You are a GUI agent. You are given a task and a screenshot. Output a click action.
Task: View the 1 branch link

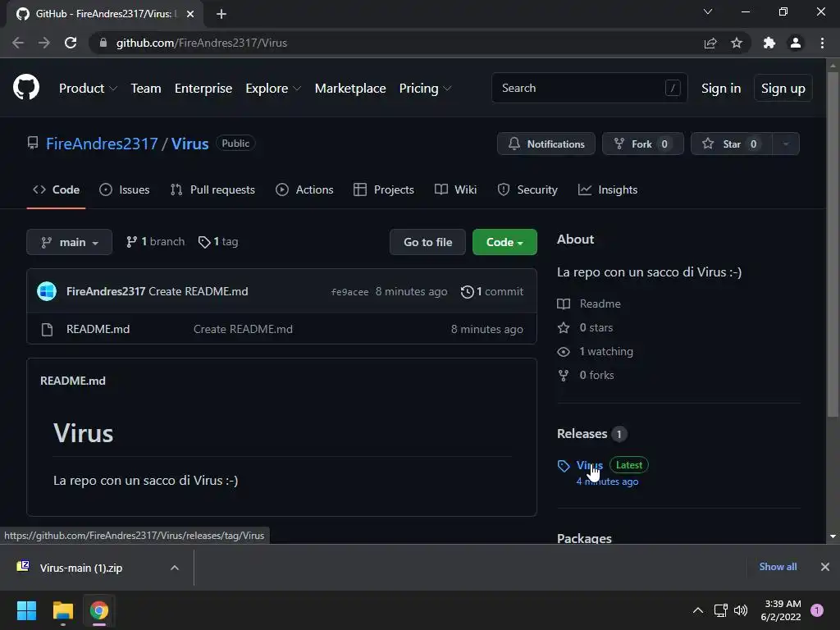coord(155,242)
